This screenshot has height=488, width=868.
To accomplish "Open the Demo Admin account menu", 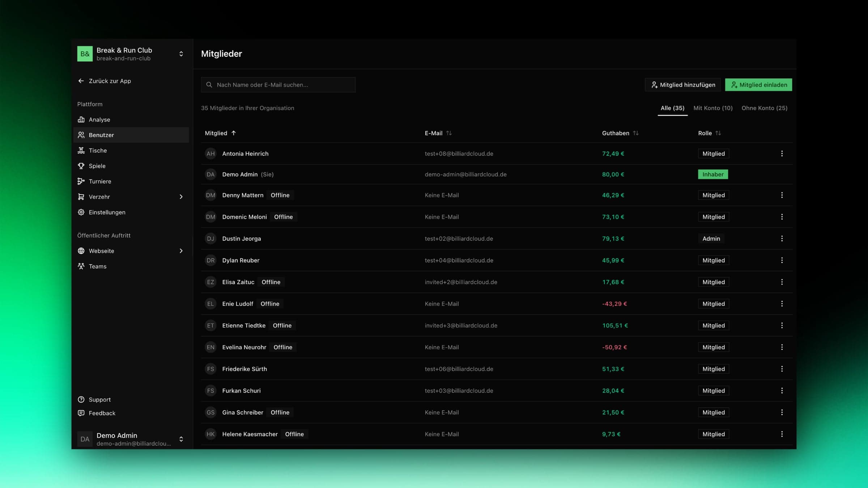I will coord(131,439).
